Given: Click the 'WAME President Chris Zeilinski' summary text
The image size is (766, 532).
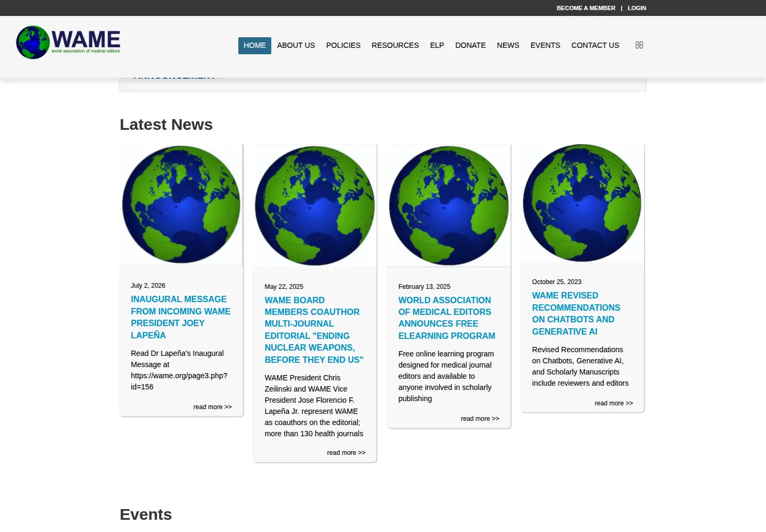Looking at the screenshot, I should (x=314, y=405).
